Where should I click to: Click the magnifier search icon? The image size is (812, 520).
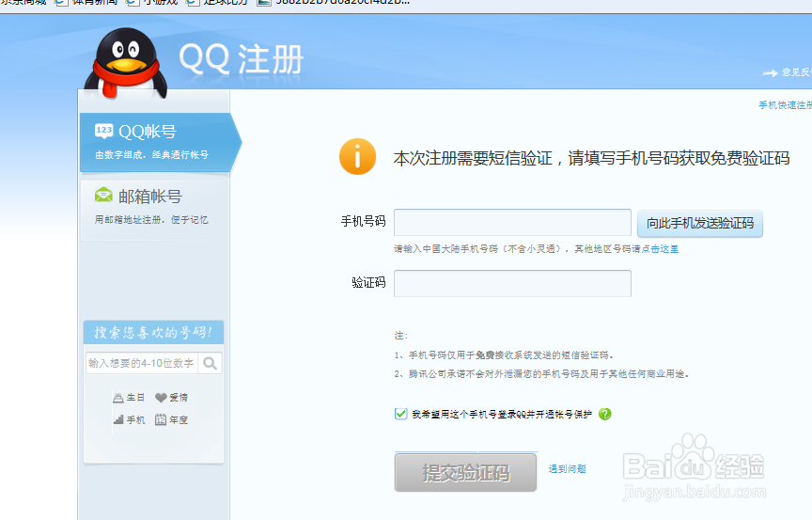pos(210,363)
